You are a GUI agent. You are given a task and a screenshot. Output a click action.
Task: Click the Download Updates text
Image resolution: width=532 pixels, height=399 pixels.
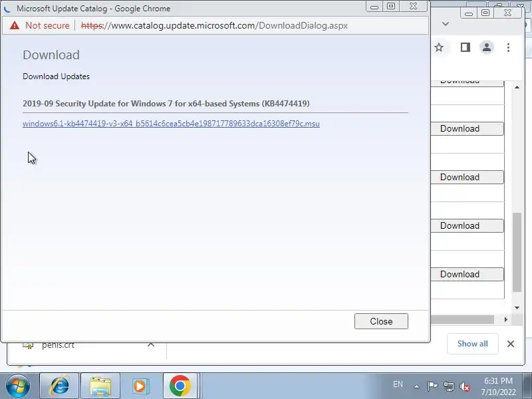[56, 76]
